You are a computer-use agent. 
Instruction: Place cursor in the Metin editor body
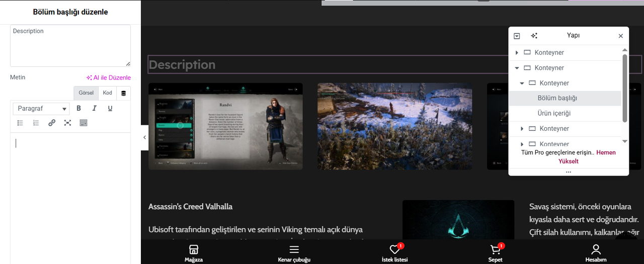(70, 198)
